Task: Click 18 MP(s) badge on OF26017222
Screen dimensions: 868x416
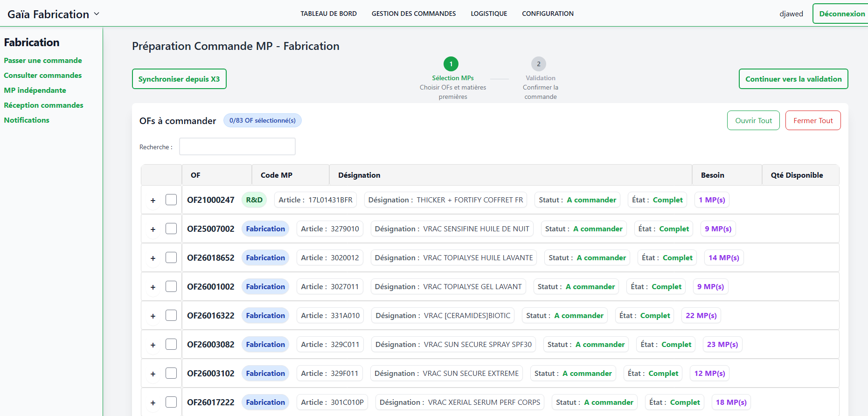Action: coord(731,402)
